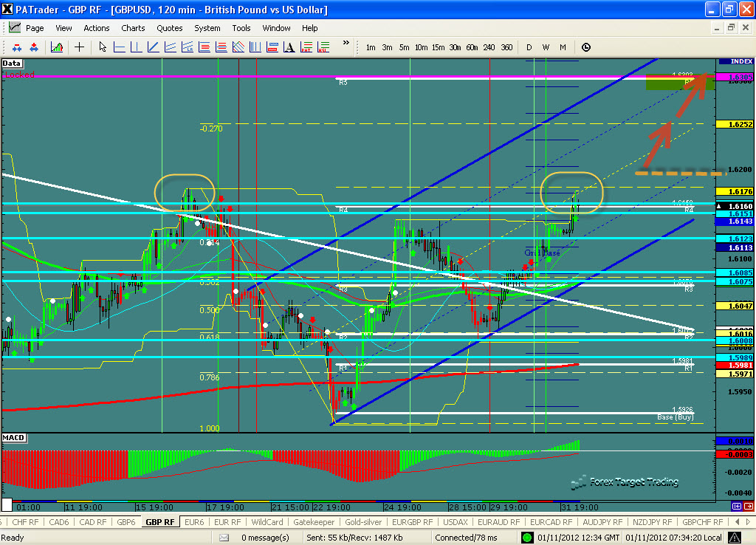
Task: Click the 240 minute timeframe button
Action: (x=489, y=47)
